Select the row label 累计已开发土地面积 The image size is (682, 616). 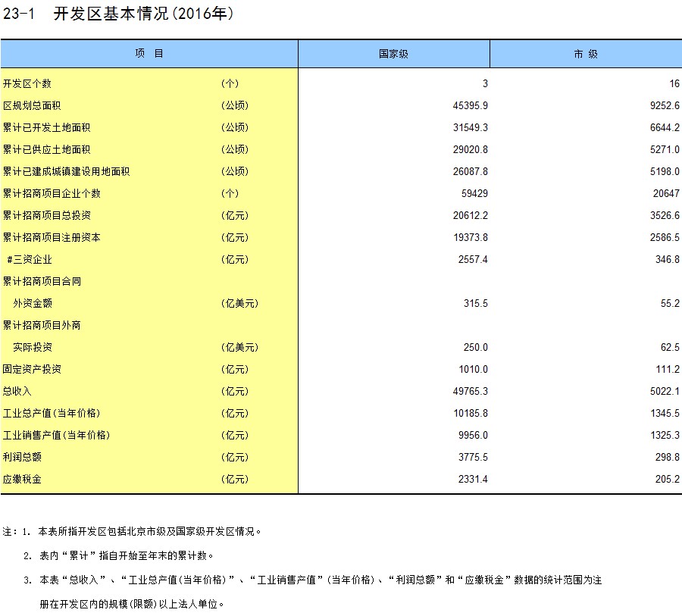[46, 127]
